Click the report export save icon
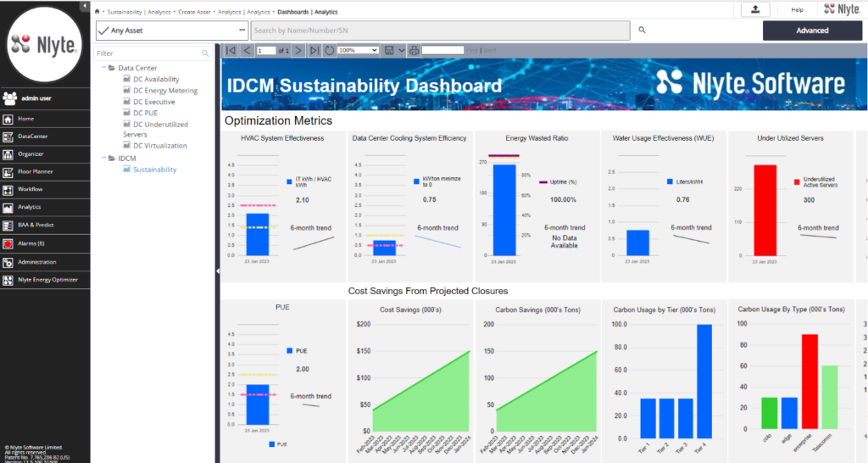The image size is (868, 463). pyautogui.click(x=389, y=50)
